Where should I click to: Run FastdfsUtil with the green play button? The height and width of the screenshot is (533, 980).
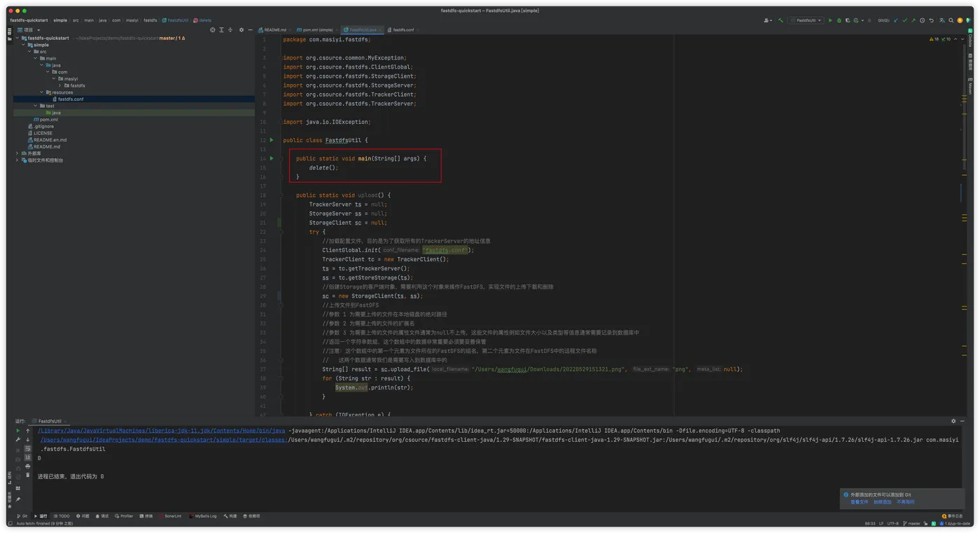click(x=830, y=20)
